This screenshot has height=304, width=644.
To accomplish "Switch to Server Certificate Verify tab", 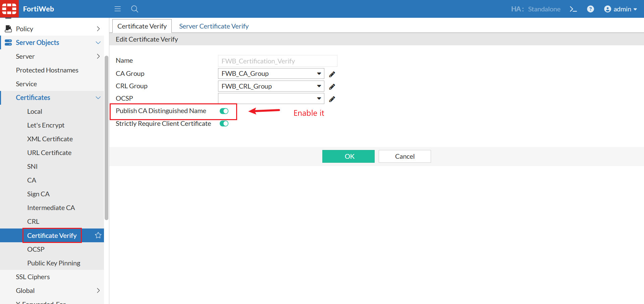I will point(214,26).
